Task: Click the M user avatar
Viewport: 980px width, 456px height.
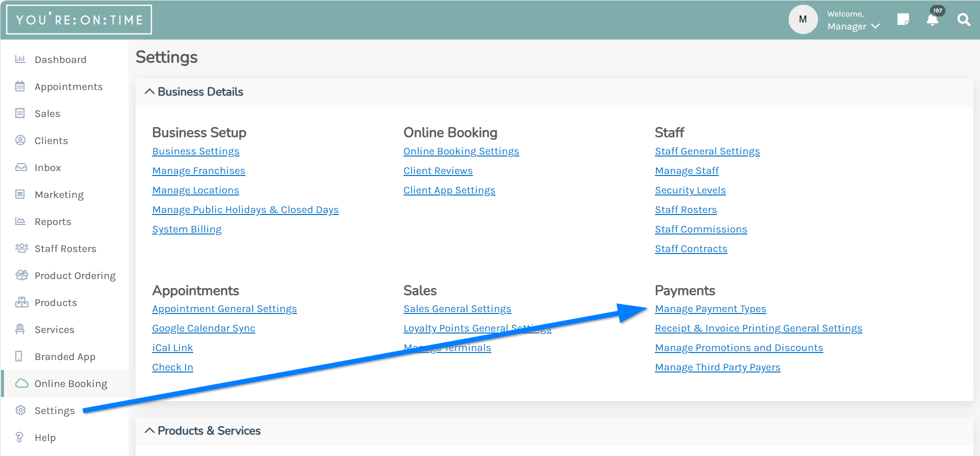Action: click(803, 19)
